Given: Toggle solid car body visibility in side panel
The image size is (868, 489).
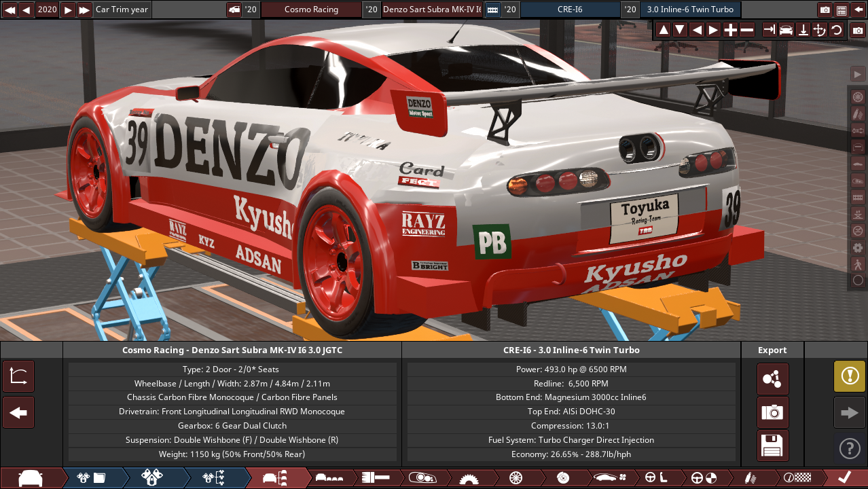Looking at the screenshot, I should [858, 164].
